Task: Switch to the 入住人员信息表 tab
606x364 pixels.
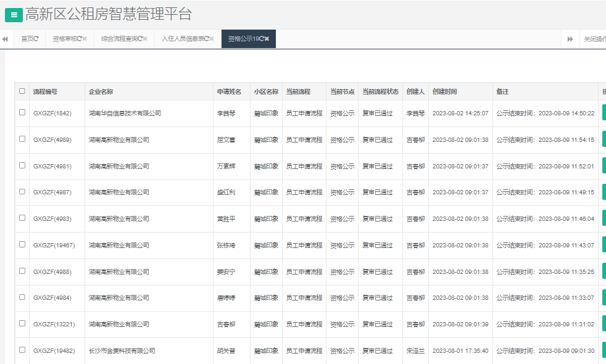Action: pyautogui.click(x=183, y=39)
